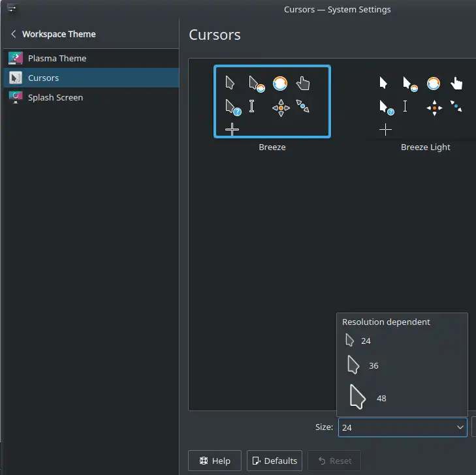476x475 pixels.
Task: Click Breeze Light help arrow preview
Action: pos(387,108)
